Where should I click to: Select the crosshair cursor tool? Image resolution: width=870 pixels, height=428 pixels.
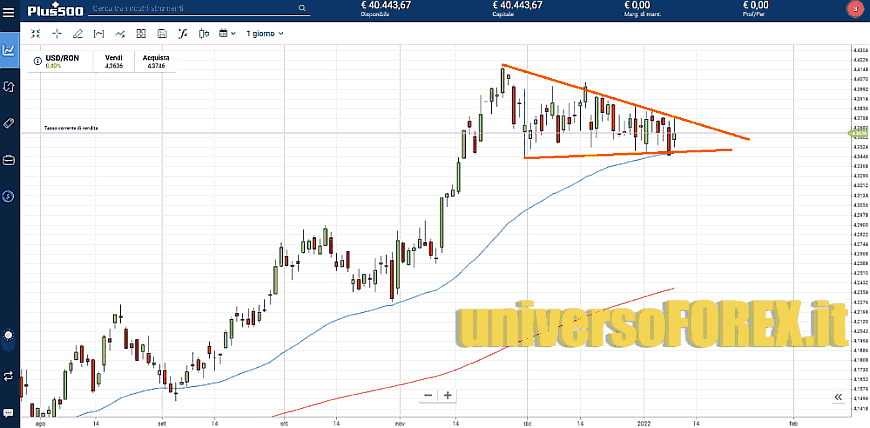57,33
